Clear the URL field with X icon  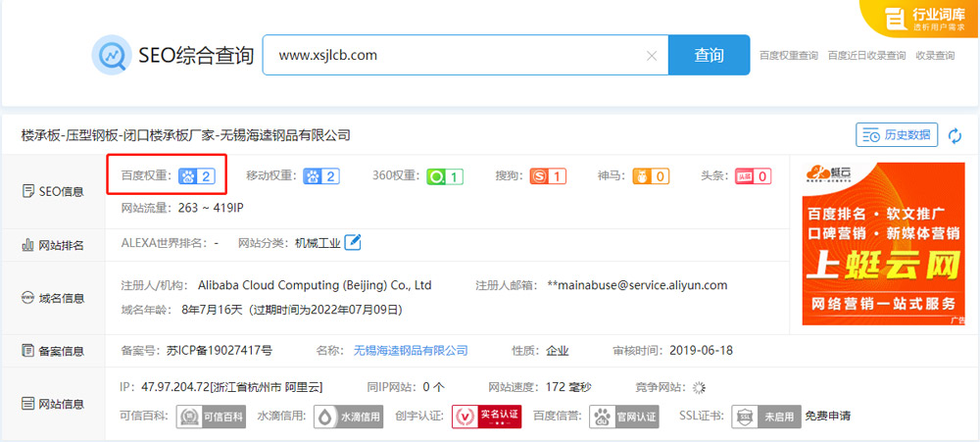coord(652,56)
